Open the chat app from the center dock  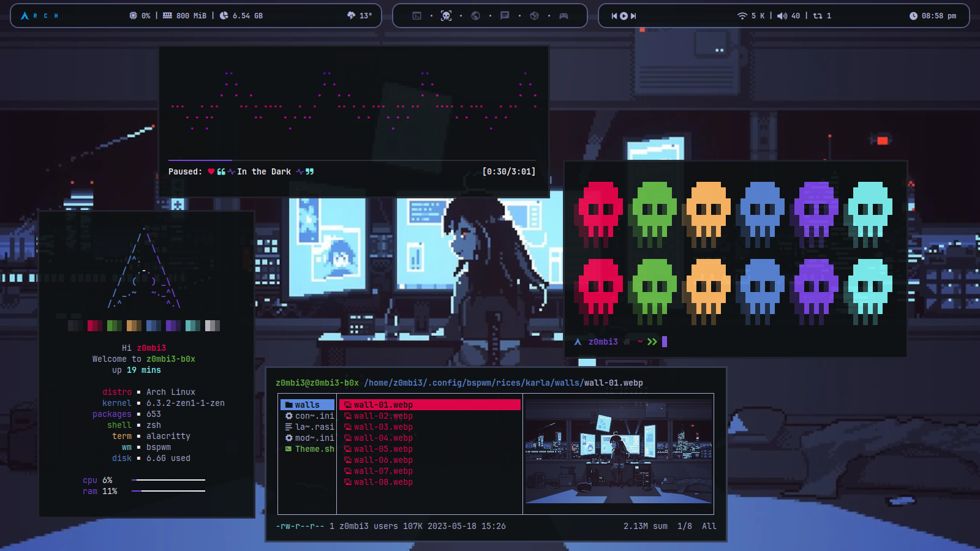coord(505,15)
